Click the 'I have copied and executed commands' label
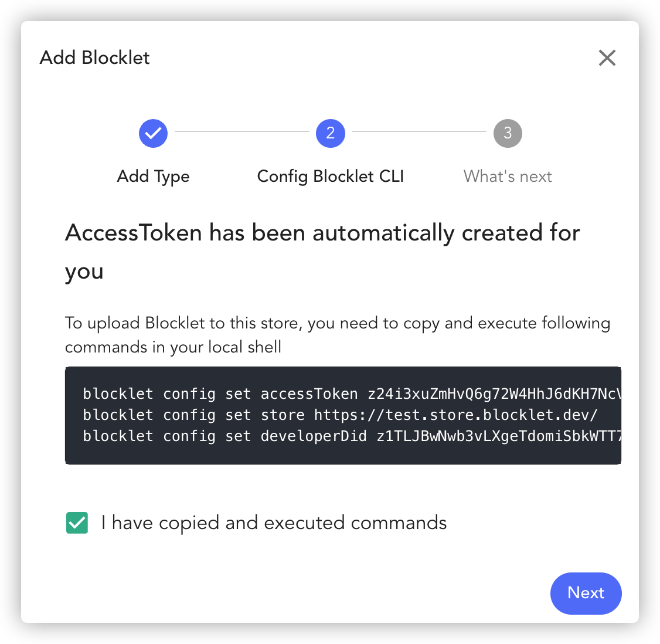This screenshot has height=644, width=660. pos(274,523)
